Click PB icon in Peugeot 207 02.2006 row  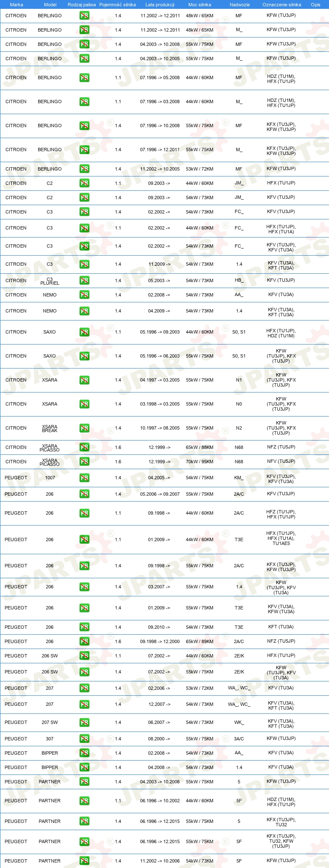coord(85,688)
